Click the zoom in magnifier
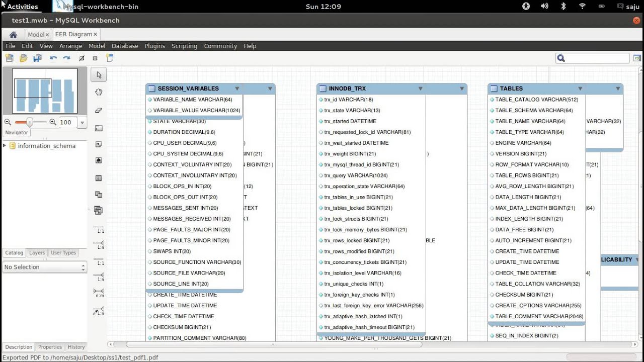Screen dimensions: 644x362 pyautogui.click(x=53, y=122)
